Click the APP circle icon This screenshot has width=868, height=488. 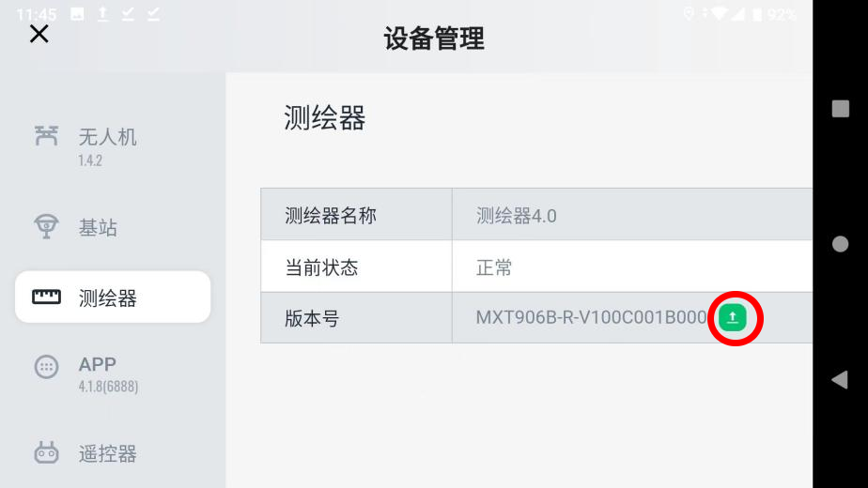click(46, 367)
